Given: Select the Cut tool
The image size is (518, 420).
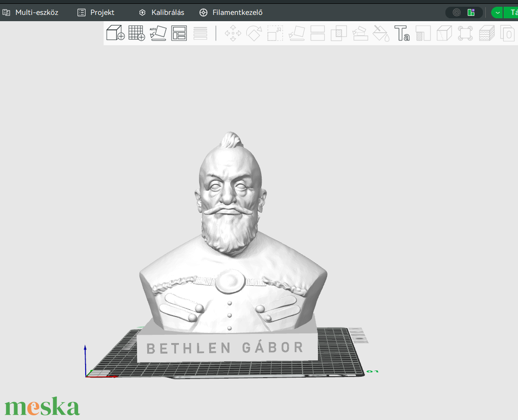Looking at the screenshot, I should pyautogui.click(x=317, y=33).
